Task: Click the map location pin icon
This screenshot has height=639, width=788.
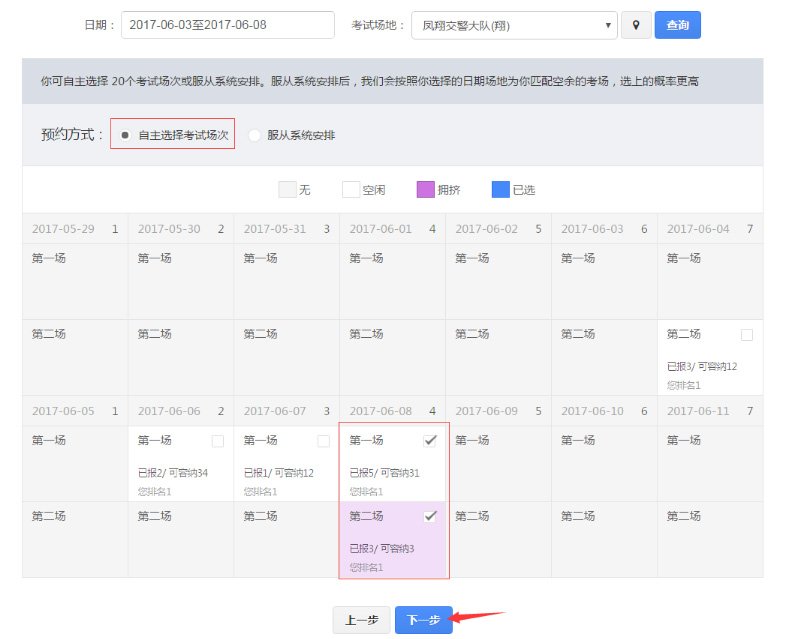Action: tap(635, 25)
